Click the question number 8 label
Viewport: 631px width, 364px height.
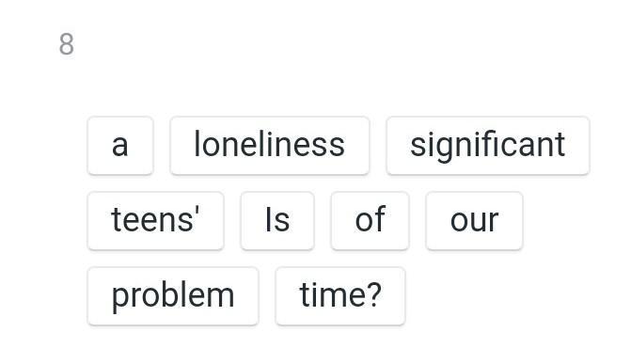coord(67,44)
